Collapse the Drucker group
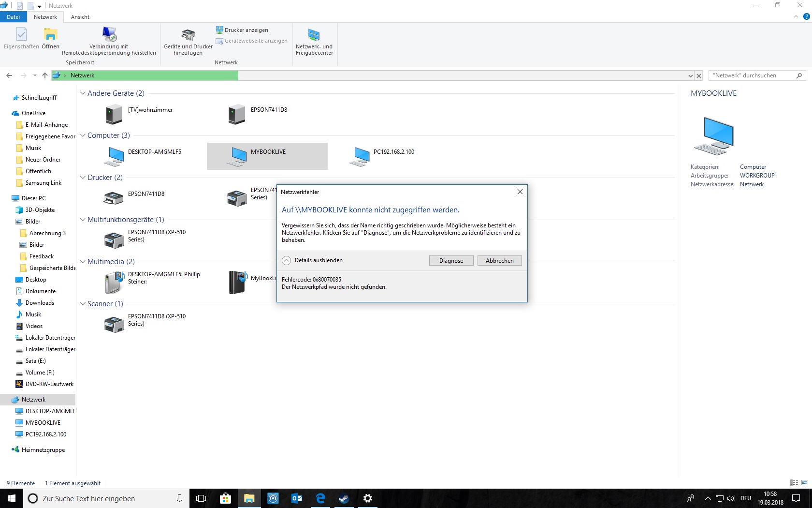The image size is (812, 508). [x=83, y=178]
